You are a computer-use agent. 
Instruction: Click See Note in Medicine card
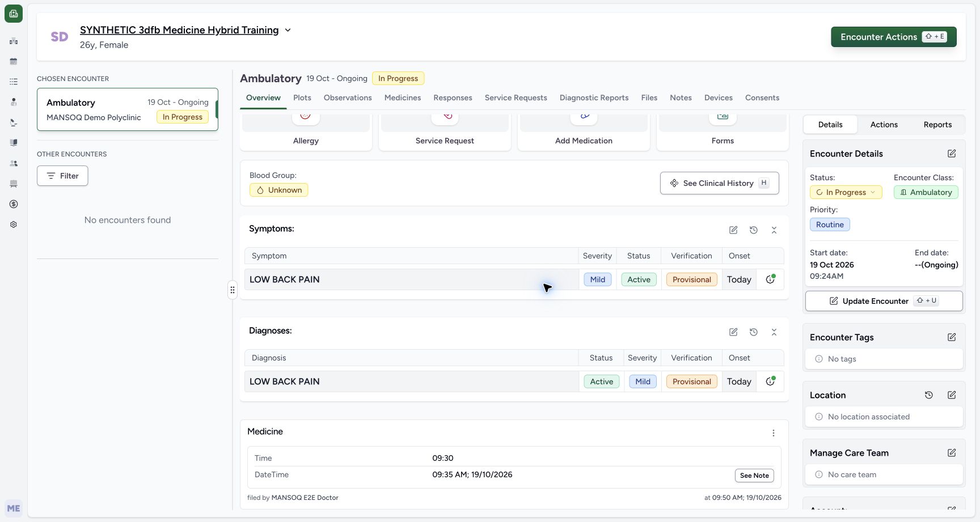click(754, 476)
